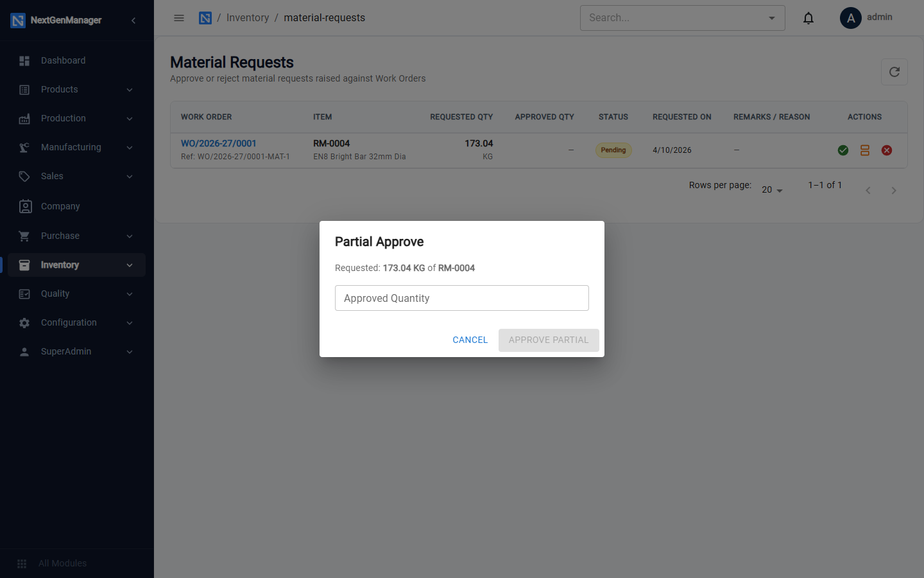Cancel the Partial Approve dialog
The image size is (924, 578).
tap(470, 340)
